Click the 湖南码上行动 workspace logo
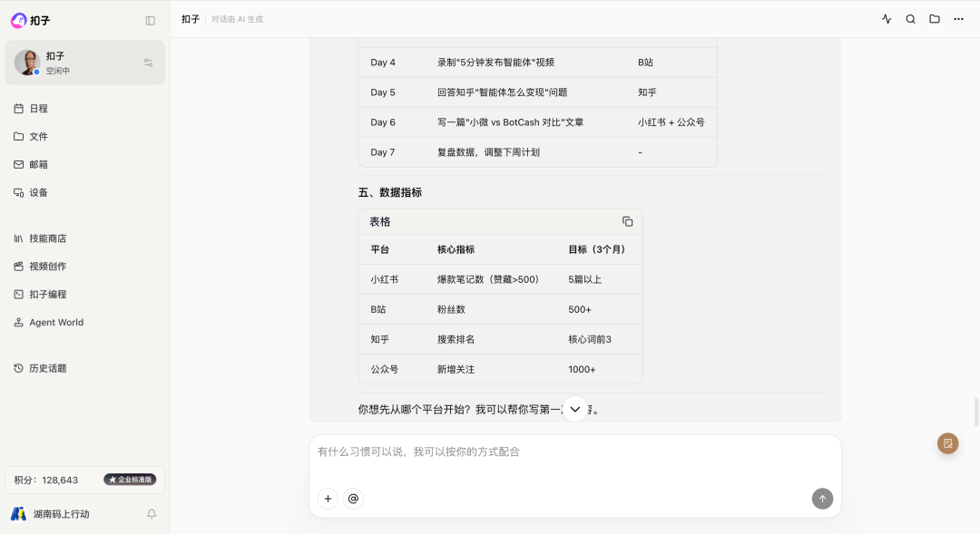Screen dimensions: 980x534 pos(19,514)
